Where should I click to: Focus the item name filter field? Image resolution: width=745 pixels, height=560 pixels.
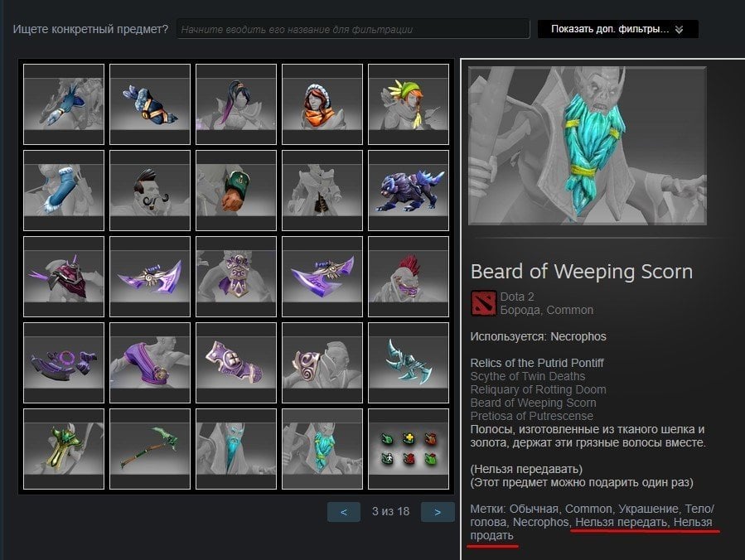[353, 29]
